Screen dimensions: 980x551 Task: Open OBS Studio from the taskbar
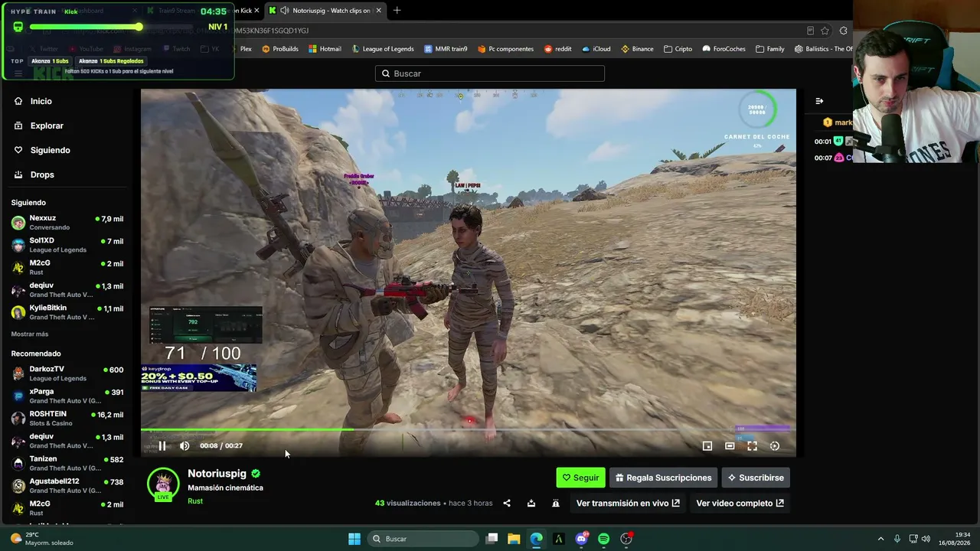point(626,539)
